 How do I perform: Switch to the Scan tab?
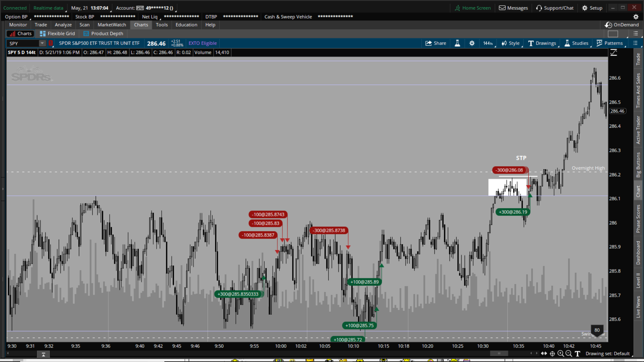(85, 25)
